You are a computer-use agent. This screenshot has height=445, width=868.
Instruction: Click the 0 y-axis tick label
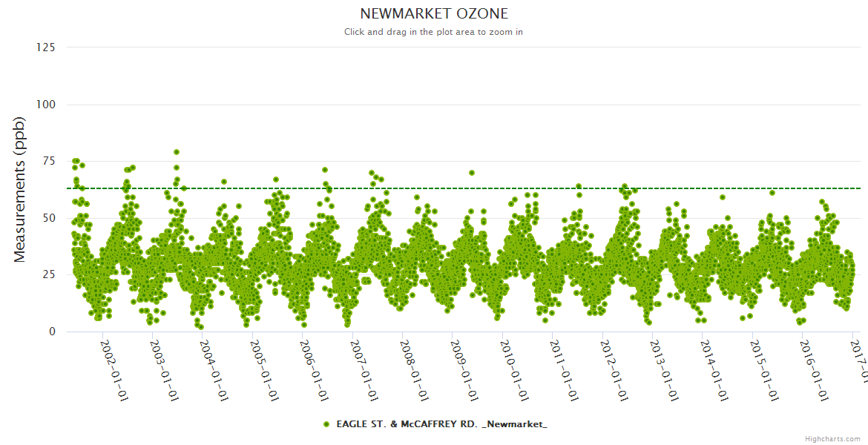pyautogui.click(x=52, y=332)
